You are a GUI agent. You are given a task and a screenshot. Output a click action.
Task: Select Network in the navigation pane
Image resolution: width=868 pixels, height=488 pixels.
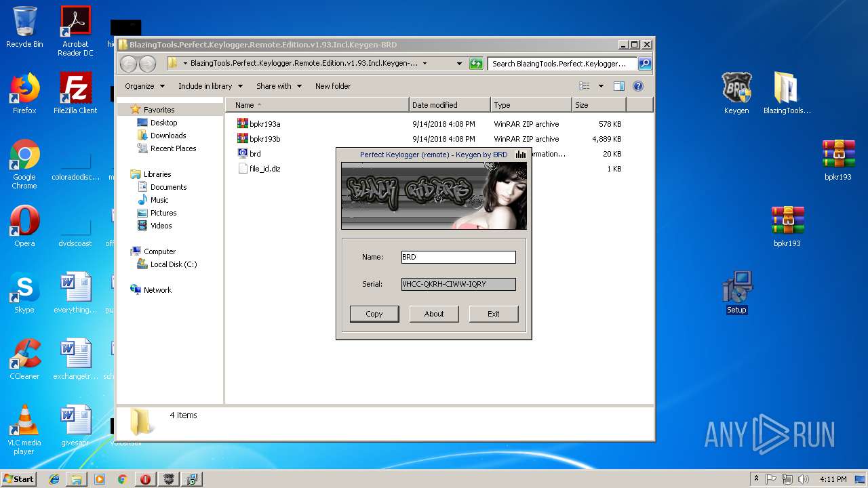click(x=157, y=290)
